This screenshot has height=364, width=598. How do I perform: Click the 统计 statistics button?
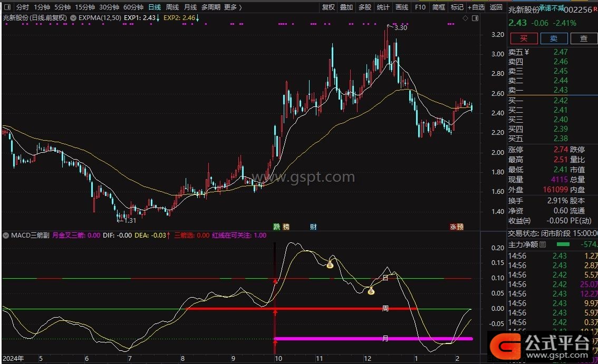pos(383,7)
